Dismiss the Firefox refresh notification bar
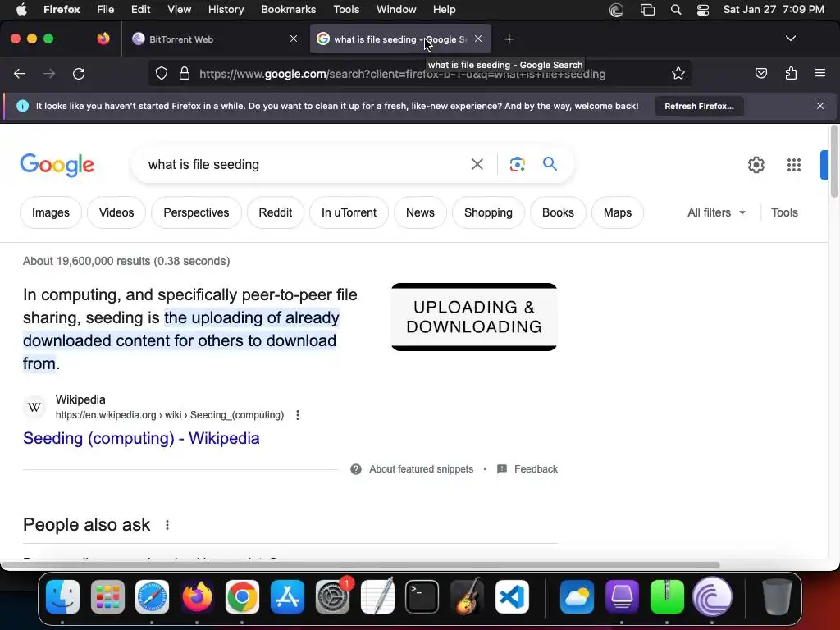This screenshot has height=630, width=840. [820, 106]
